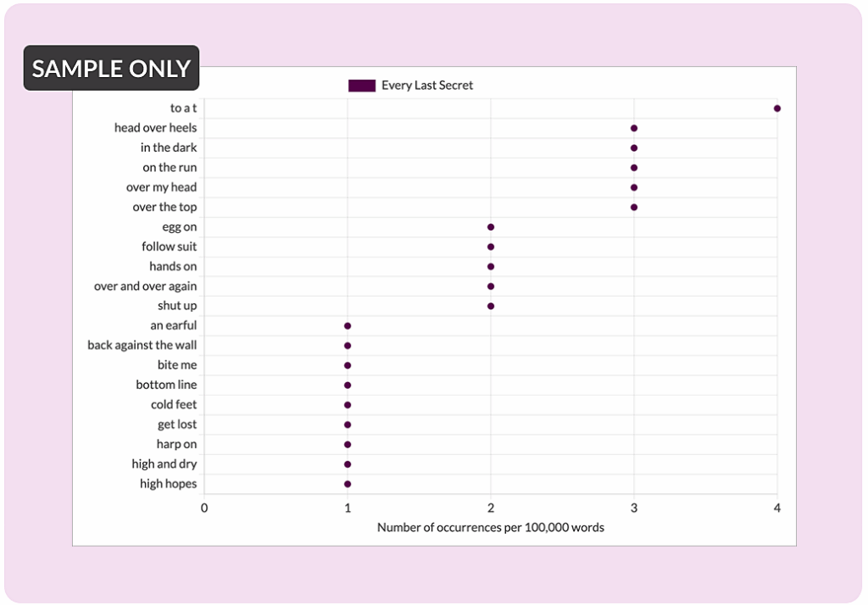Select the dot for 'on the run'
This screenshot has width=868, height=605.
634,168
